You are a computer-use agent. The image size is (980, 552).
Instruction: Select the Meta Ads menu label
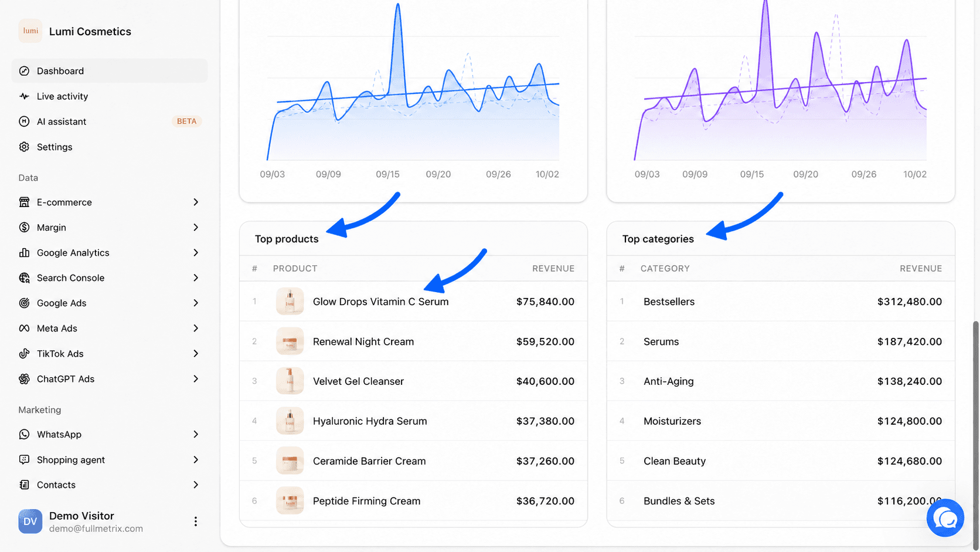point(57,328)
